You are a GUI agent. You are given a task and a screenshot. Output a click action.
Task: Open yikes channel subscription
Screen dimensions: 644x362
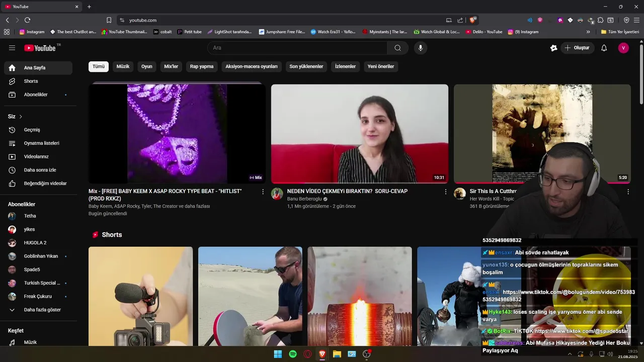point(38,229)
